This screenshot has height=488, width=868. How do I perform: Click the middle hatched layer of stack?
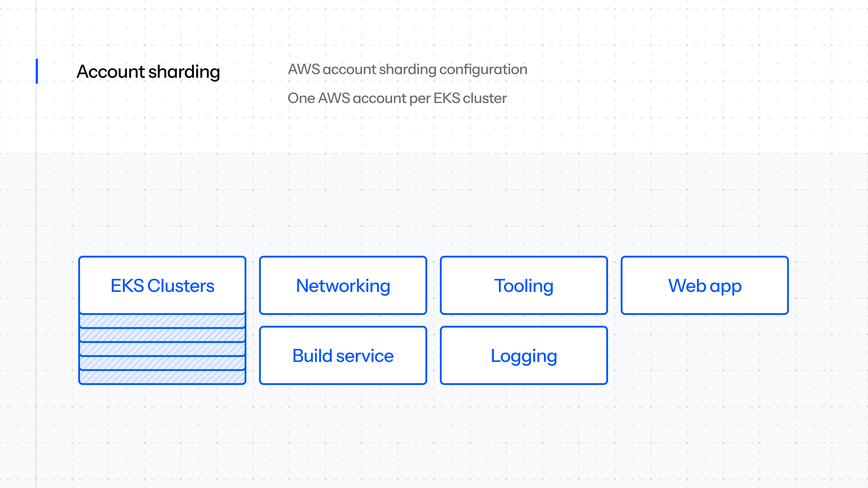pyautogui.click(x=162, y=349)
